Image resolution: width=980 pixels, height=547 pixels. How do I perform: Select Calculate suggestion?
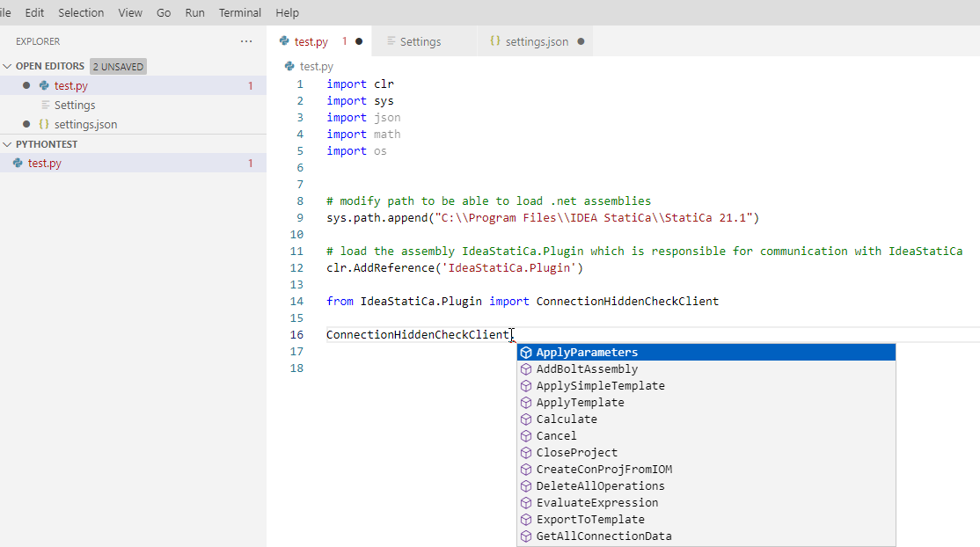tap(706, 419)
